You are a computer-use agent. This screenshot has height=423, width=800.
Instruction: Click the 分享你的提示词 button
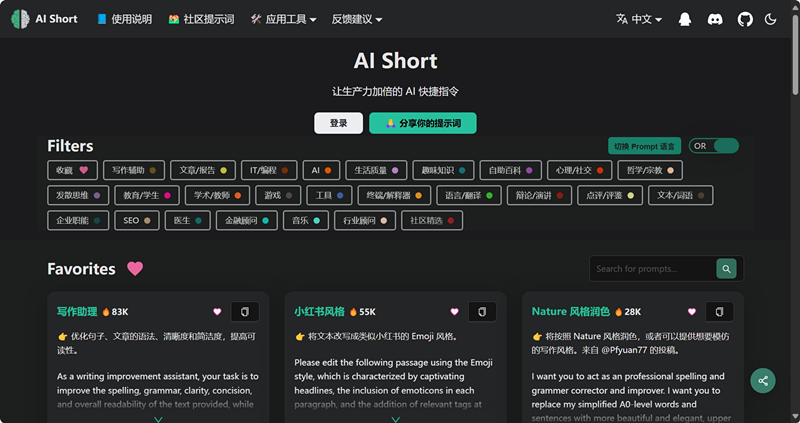422,123
